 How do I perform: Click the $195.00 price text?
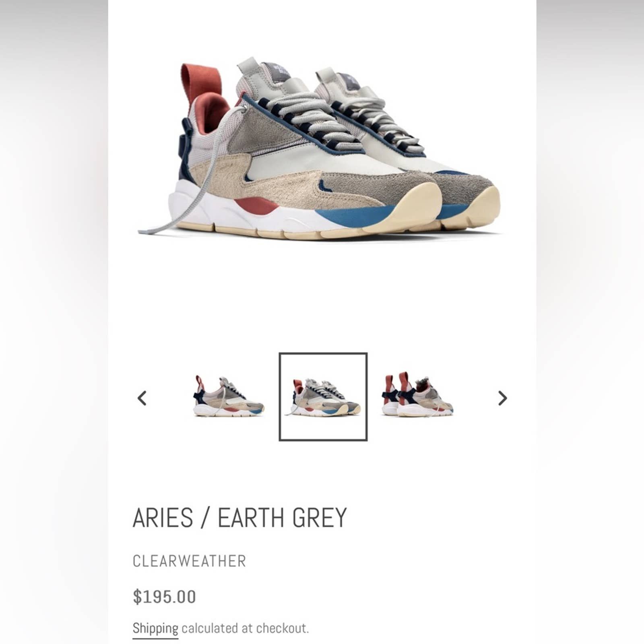click(x=164, y=597)
